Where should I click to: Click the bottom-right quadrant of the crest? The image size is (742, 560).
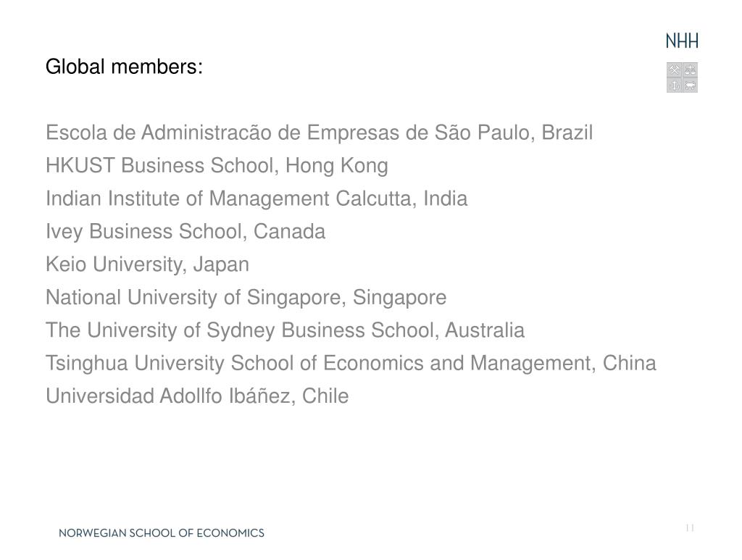(690, 85)
